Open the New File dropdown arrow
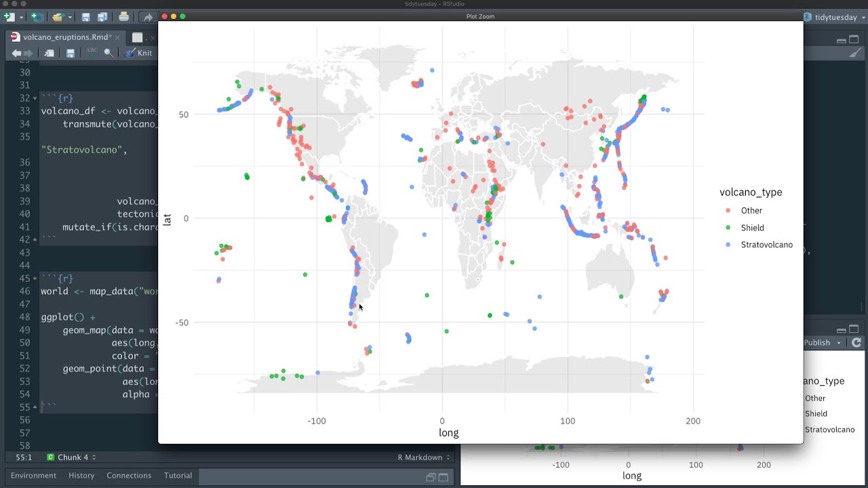 [x=21, y=17]
